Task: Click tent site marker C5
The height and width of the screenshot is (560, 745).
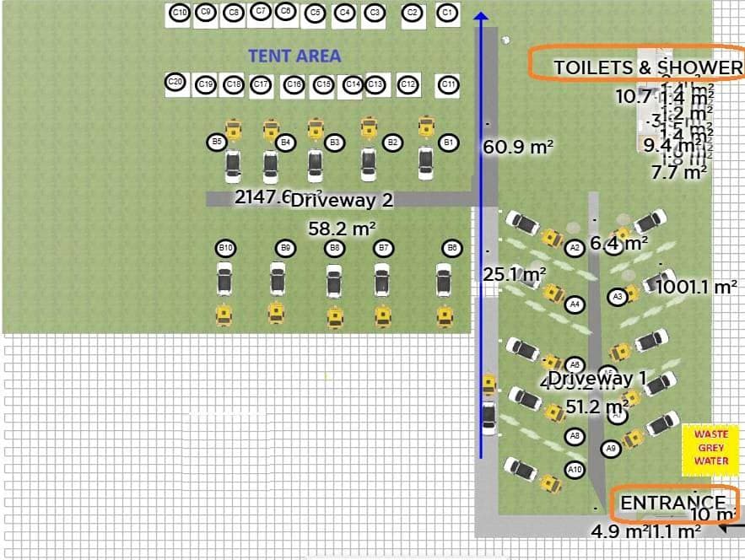Action: tap(315, 13)
